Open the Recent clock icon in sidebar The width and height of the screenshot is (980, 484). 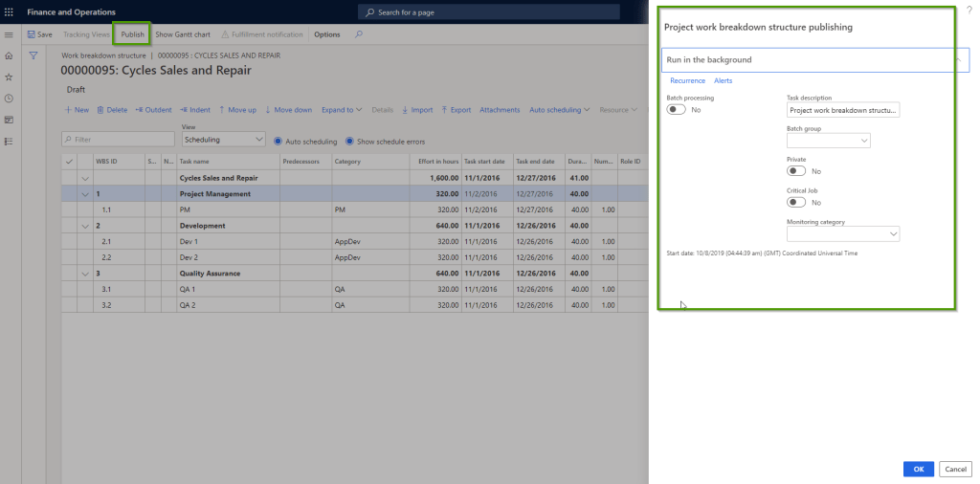[9, 99]
